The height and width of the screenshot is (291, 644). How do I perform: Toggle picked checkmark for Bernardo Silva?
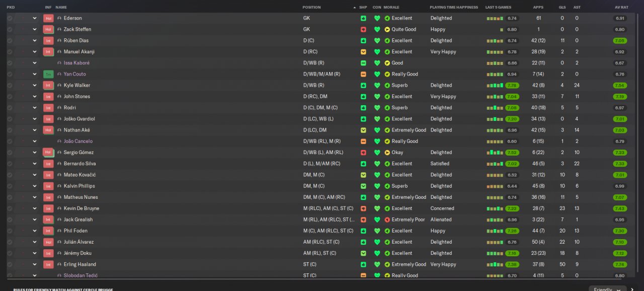[10, 164]
